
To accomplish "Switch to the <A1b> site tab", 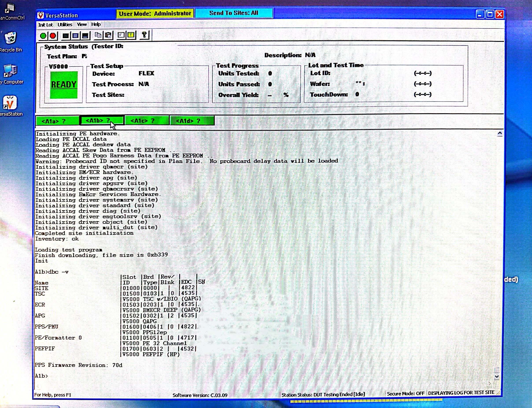I will [102, 121].
